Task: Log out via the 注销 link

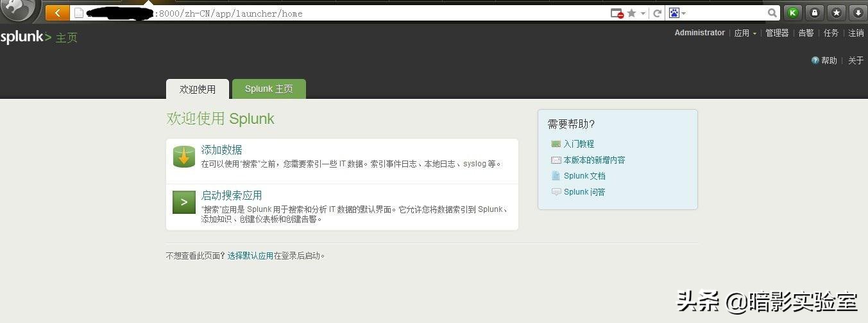Action: [856, 33]
